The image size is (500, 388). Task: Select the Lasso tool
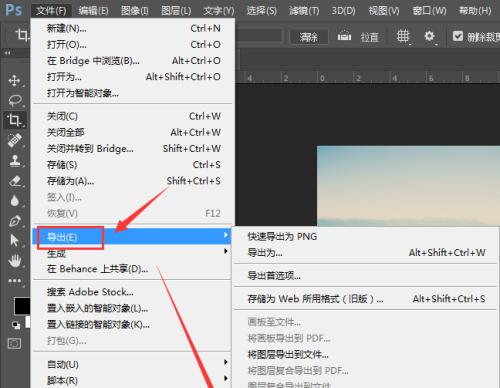tap(14, 100)
